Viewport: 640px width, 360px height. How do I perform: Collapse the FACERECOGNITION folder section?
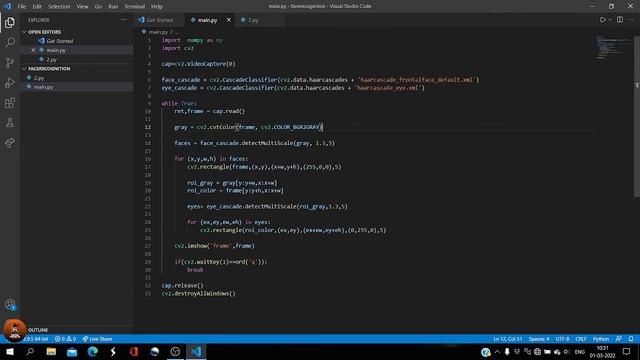click(49, 69)
